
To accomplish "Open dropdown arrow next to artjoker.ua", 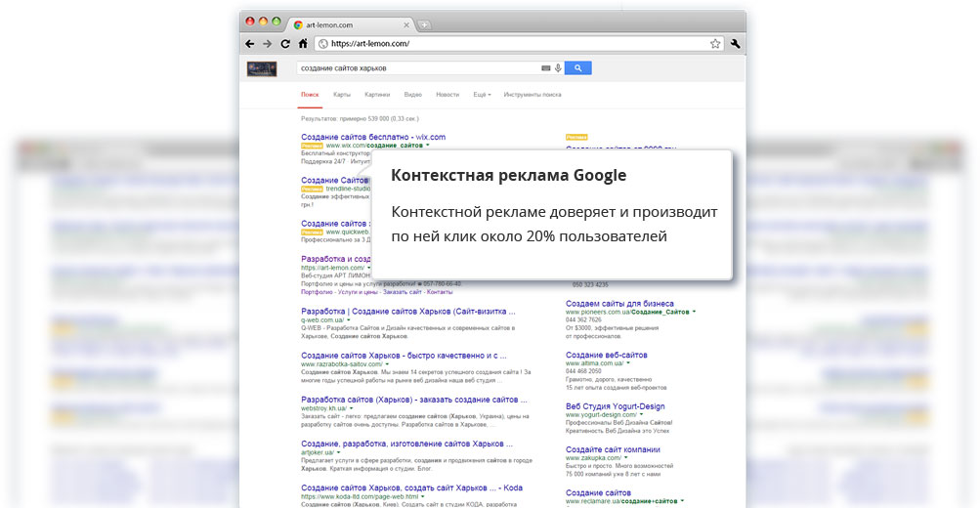I will pos(339,452).
